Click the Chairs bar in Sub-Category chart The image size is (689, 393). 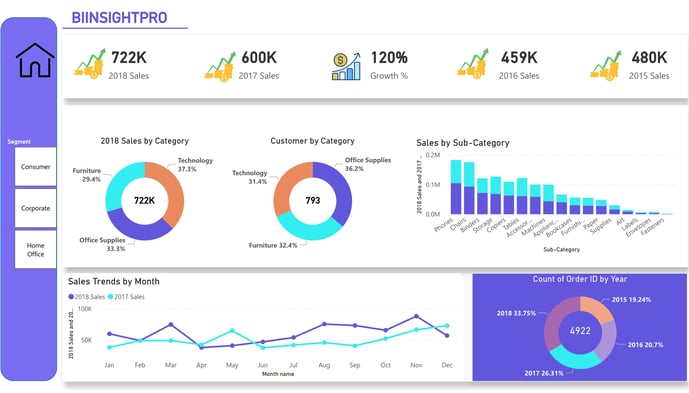tap(469, 189)
